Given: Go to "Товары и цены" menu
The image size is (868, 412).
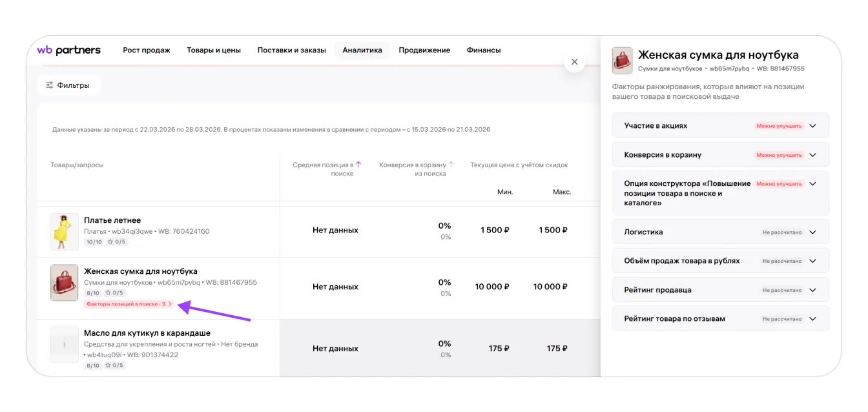Looking at the screenshot, I should pos(214,50).
